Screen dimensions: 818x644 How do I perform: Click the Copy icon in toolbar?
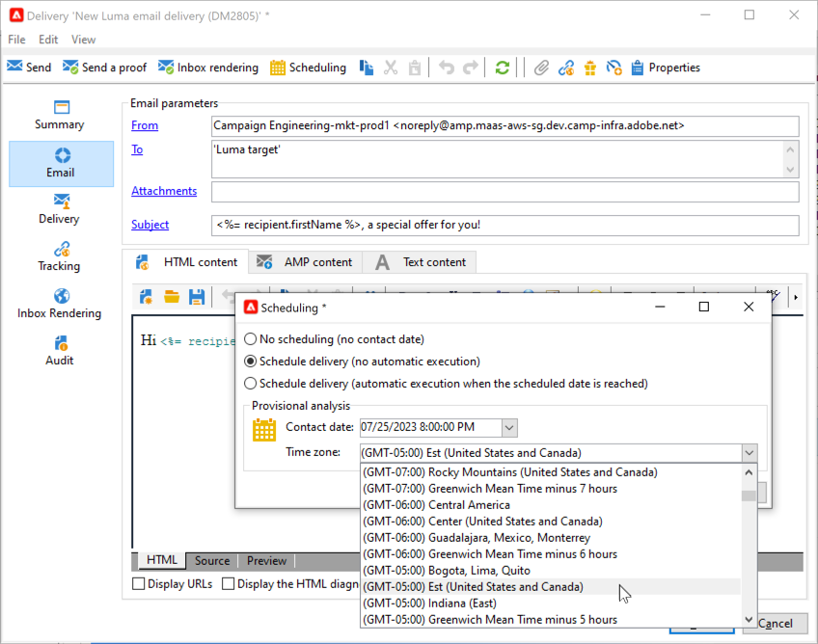pyautogui.click(x=367, y=67)
